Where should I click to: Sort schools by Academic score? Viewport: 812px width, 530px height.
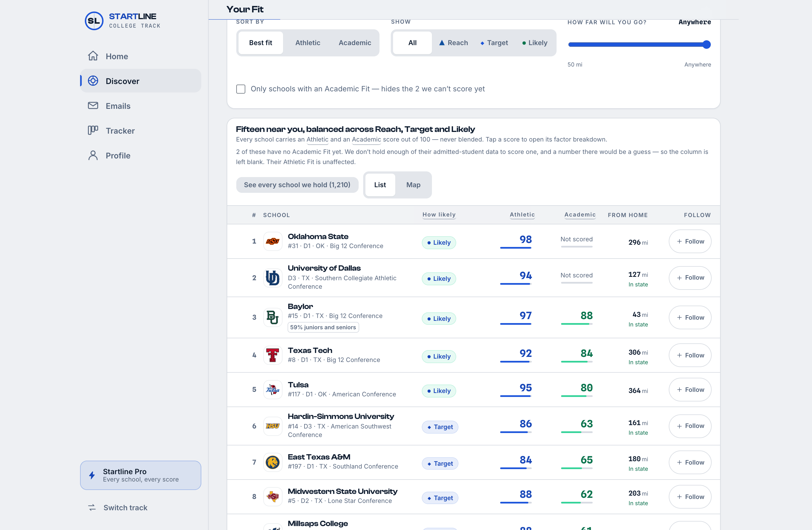[355, 43]
